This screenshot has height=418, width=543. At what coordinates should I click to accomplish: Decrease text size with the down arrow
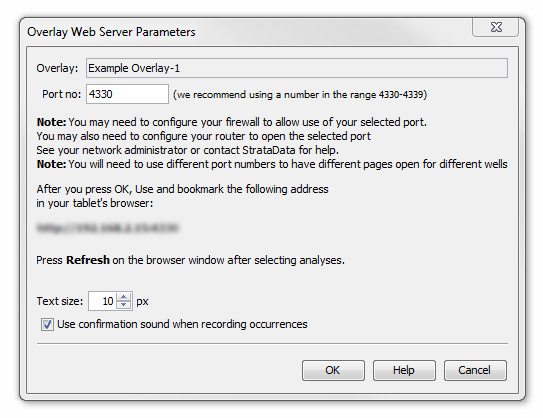pyautogui.click(x=124, y=305)
